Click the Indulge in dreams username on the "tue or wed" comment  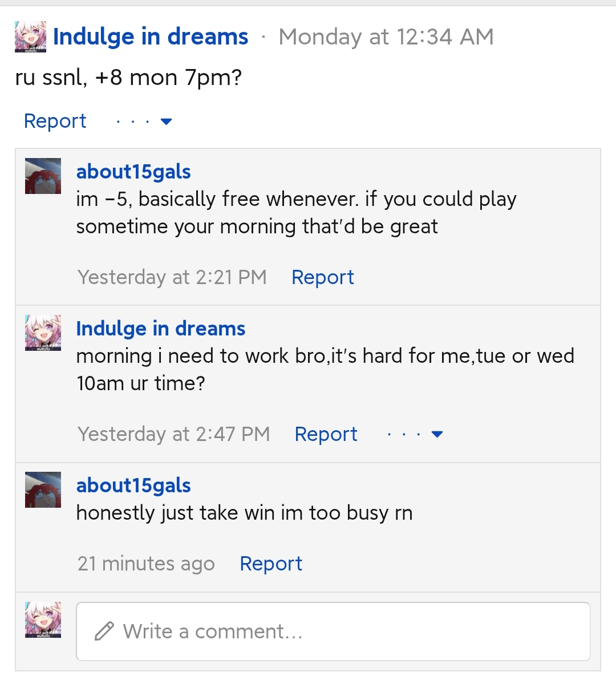click(161, 329)
